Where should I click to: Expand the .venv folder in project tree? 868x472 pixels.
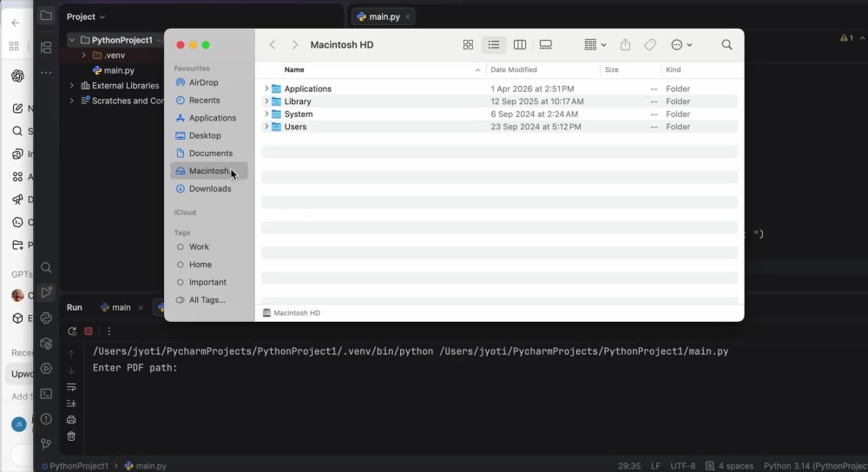tap(83, 56)
